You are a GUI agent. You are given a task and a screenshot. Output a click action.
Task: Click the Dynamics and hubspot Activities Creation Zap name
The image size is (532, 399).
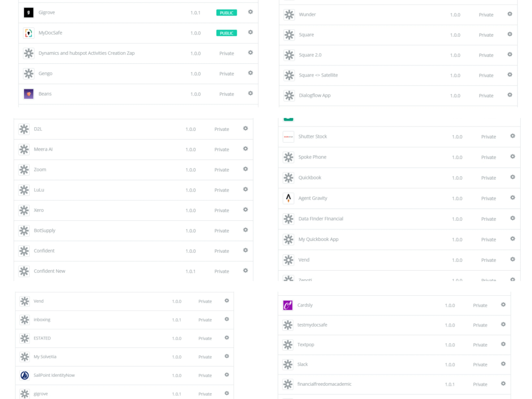(x=87, y=53)
